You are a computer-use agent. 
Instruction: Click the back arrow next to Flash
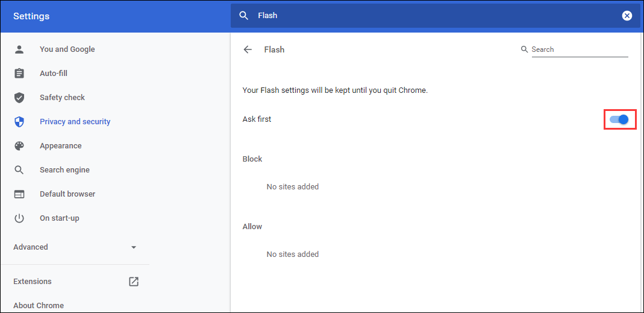pyautogui.click(x=247, y=50)
